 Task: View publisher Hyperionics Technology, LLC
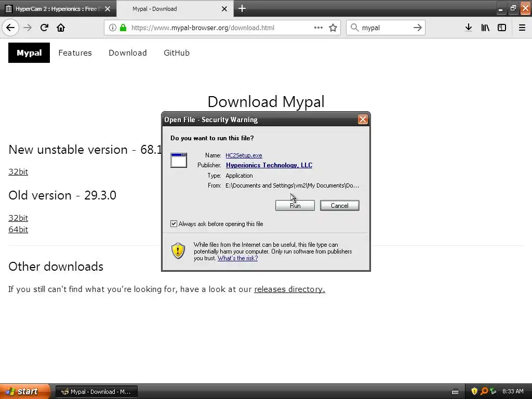[x=269, y=165]
